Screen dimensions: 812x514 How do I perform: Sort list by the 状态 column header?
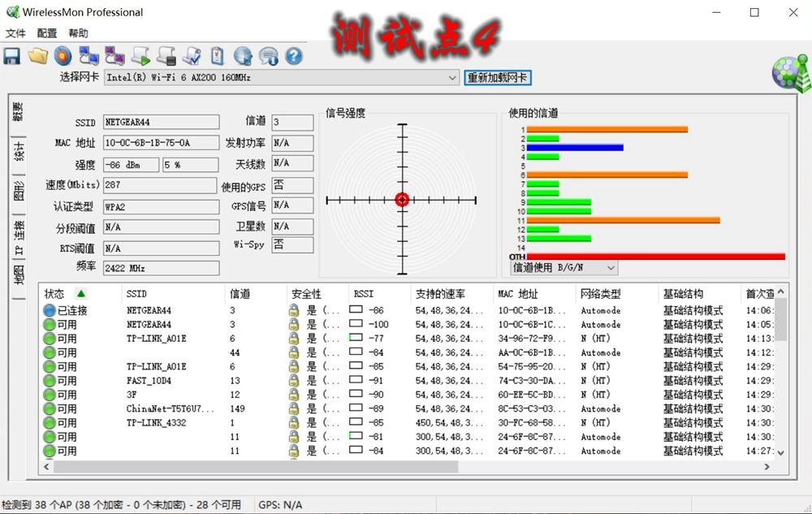coord(55,294)
